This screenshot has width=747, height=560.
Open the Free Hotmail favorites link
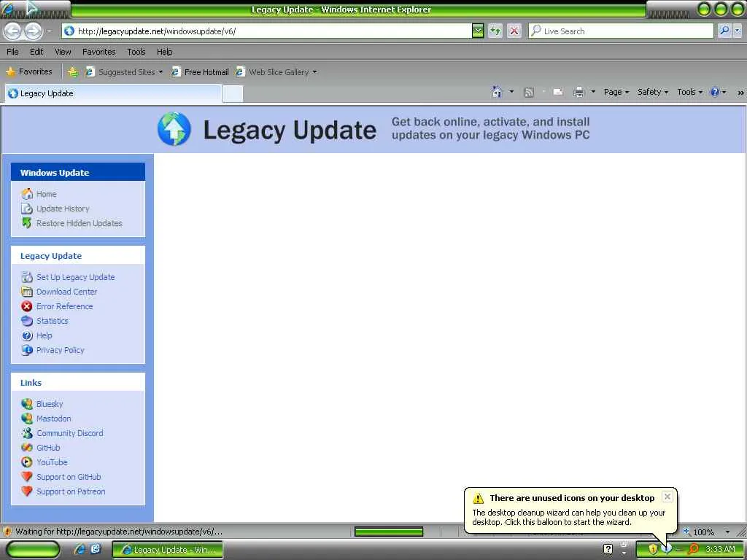(200, 72)
